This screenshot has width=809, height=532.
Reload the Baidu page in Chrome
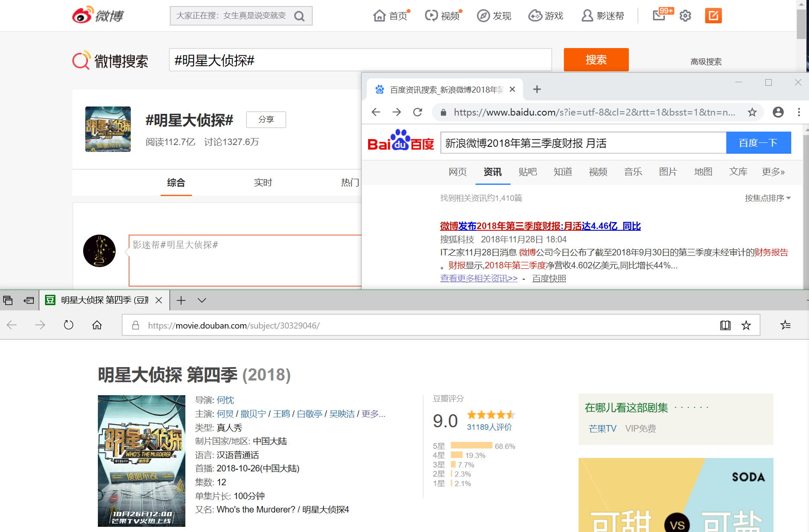(x=417, y=113)
